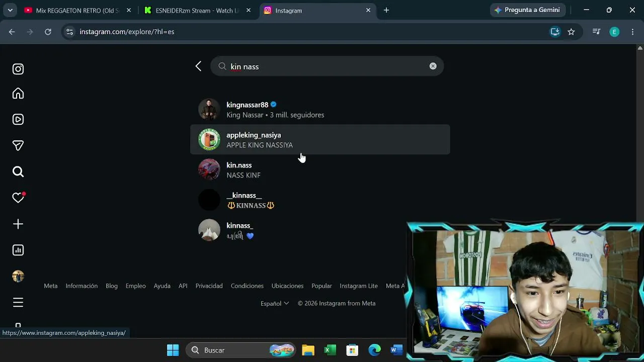Open Excel from taskbar

(x=330, y=350)
